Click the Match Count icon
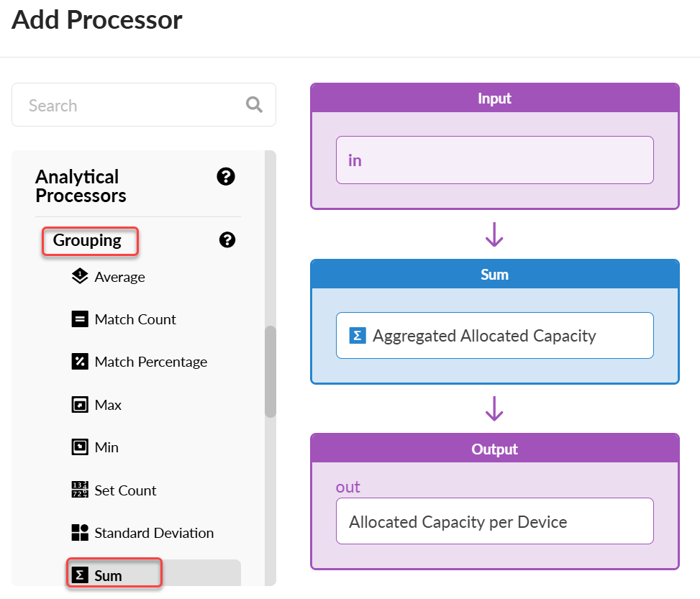 pos(80,319)
